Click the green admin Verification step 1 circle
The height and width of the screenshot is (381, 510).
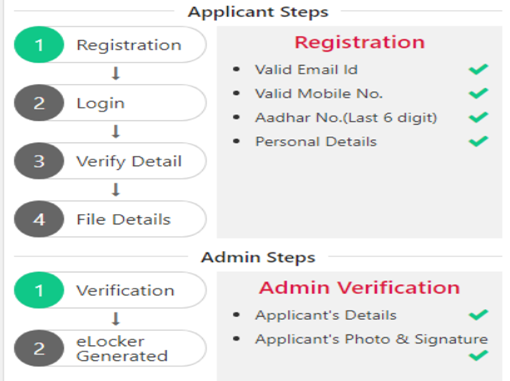[39, 290]
